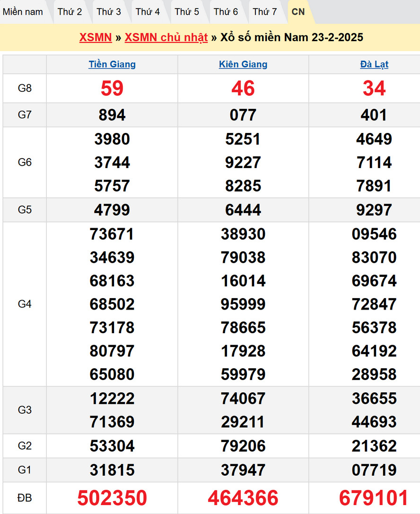Switch to the Thứ 3 tab

(x=109, y=12)
